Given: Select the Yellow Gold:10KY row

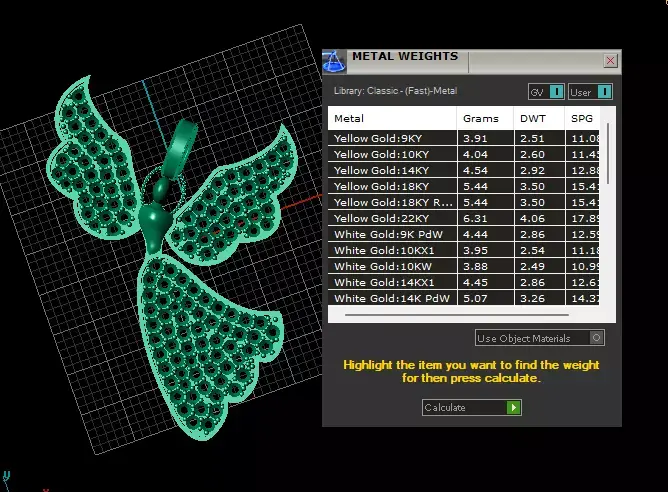Looking at the screenshot, I should pyautogui.click(x=464, y=154).
